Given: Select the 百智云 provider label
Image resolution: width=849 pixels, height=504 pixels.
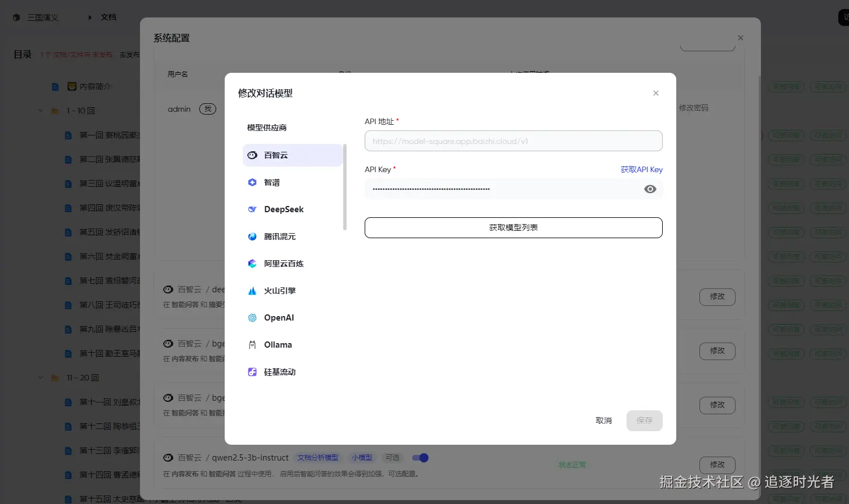Looking at the screenshot, I should click(x=276, y=155).
